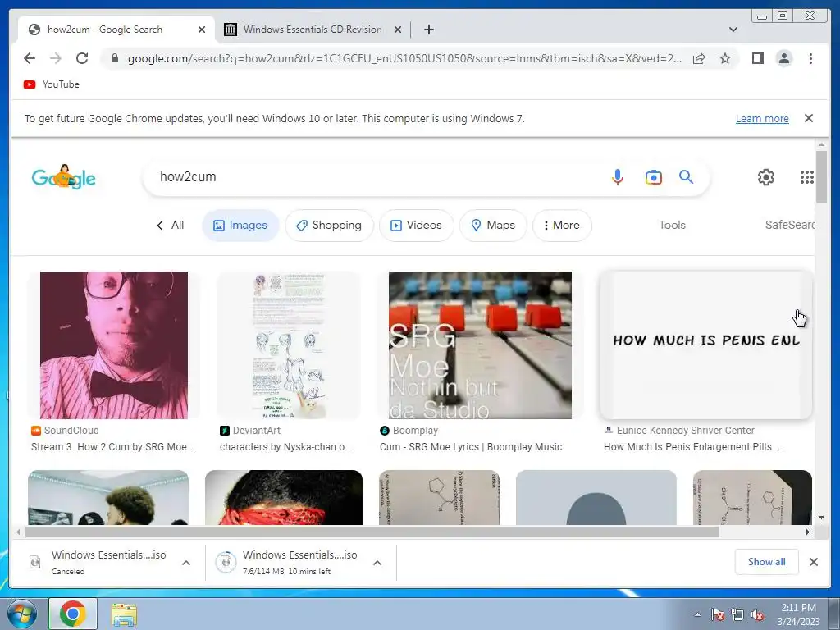Bookmark this page with the star icon
840x630 pixels.
coord(725,58)
